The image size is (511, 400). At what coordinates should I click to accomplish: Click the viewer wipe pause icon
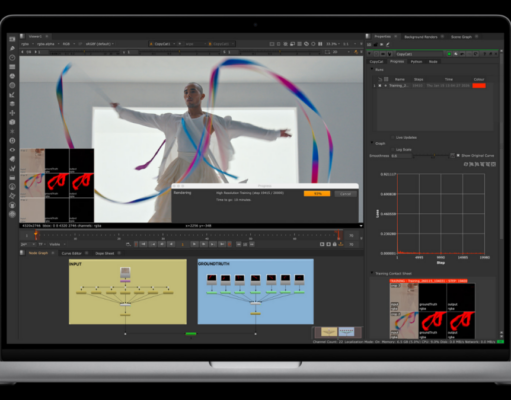[x=320, y=44]
